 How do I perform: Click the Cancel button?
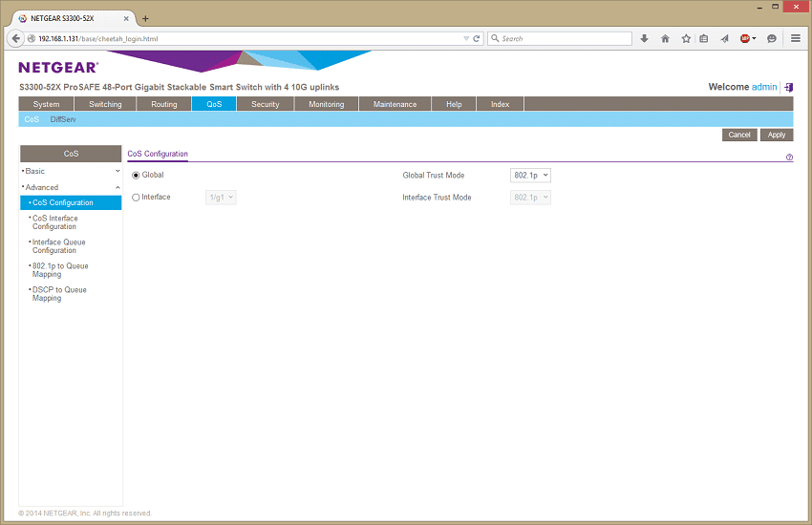pos(739,135)
